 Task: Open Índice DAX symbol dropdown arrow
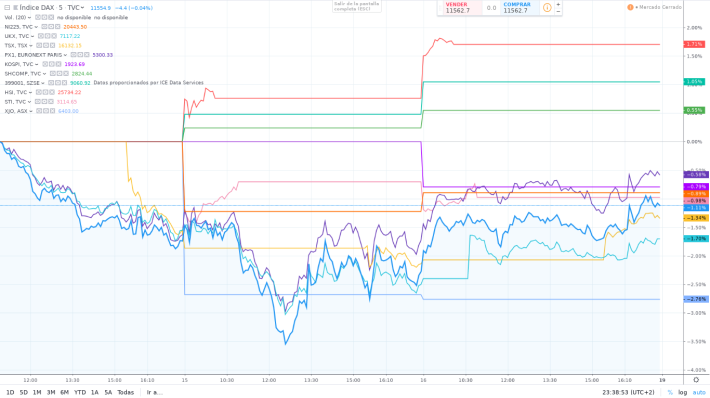(x=82, y=8)
